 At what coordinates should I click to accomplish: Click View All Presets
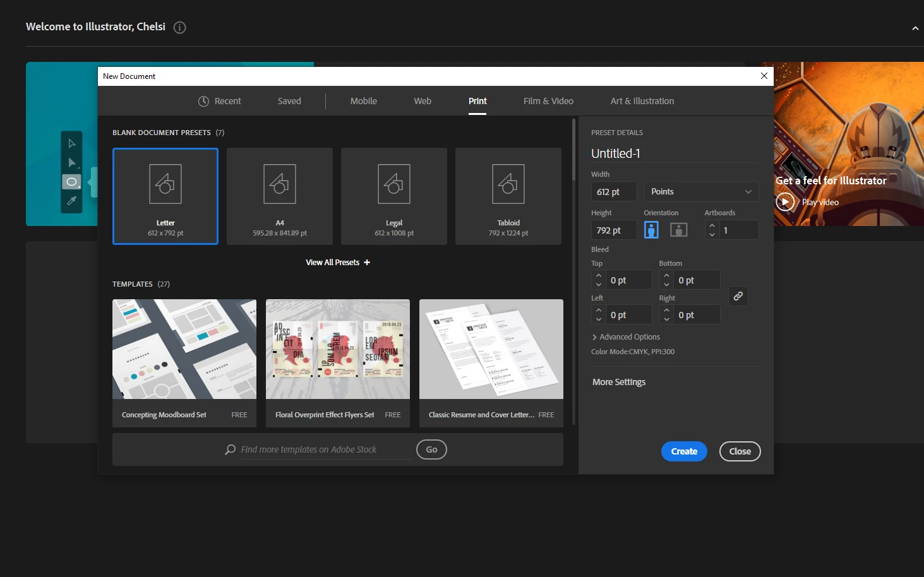[x=333, y=263]
